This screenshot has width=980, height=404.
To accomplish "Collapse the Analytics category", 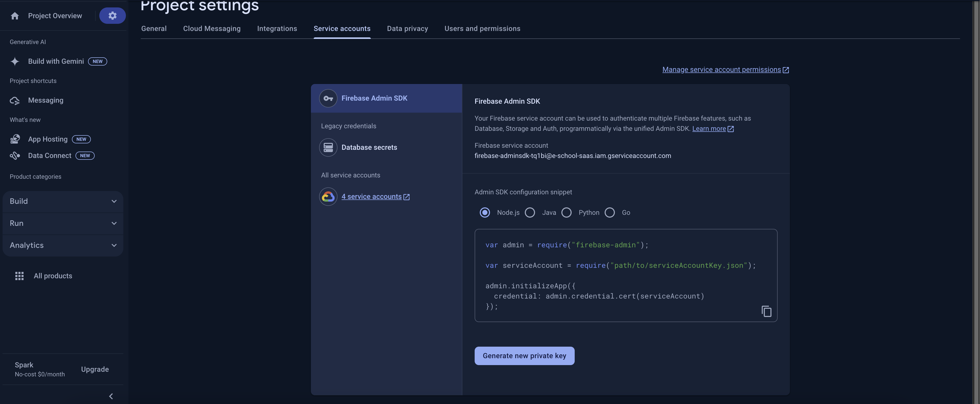I will tap(114, 245).
